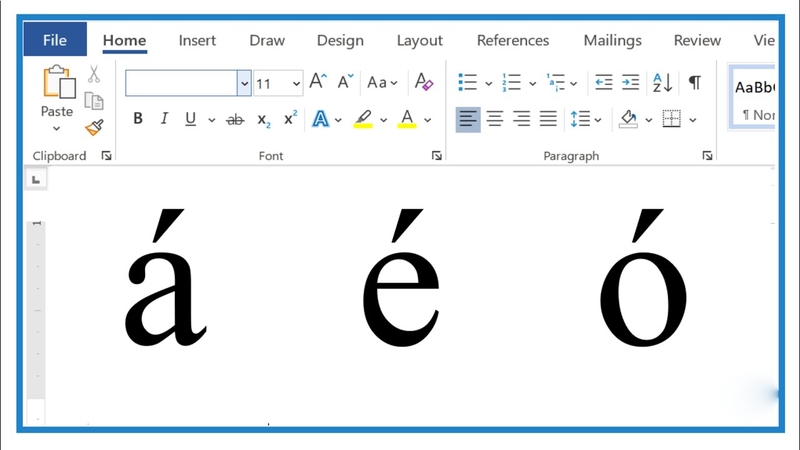Apply borders grid icon
This screenshot has height=450, width=800.
tap(671, 119)
